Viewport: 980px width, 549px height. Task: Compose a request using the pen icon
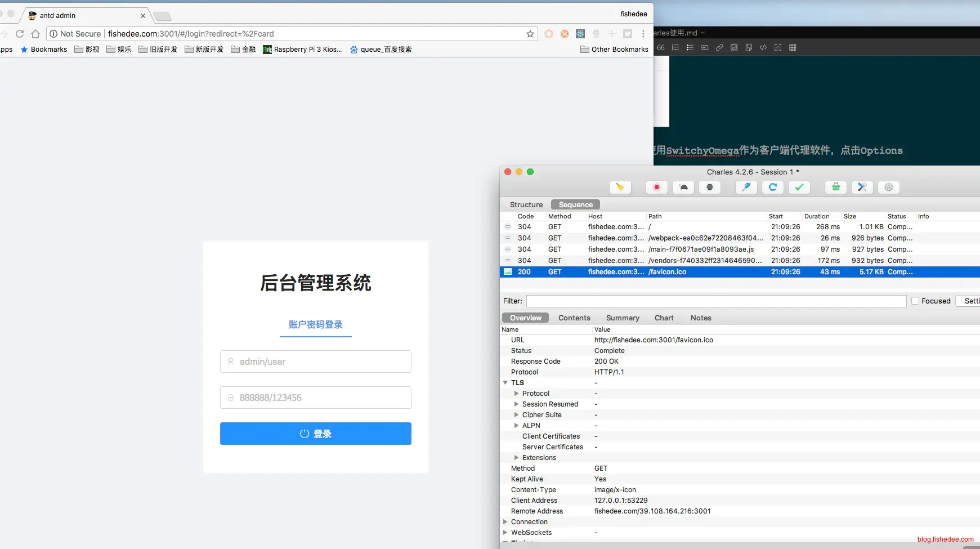click(746, 187)
